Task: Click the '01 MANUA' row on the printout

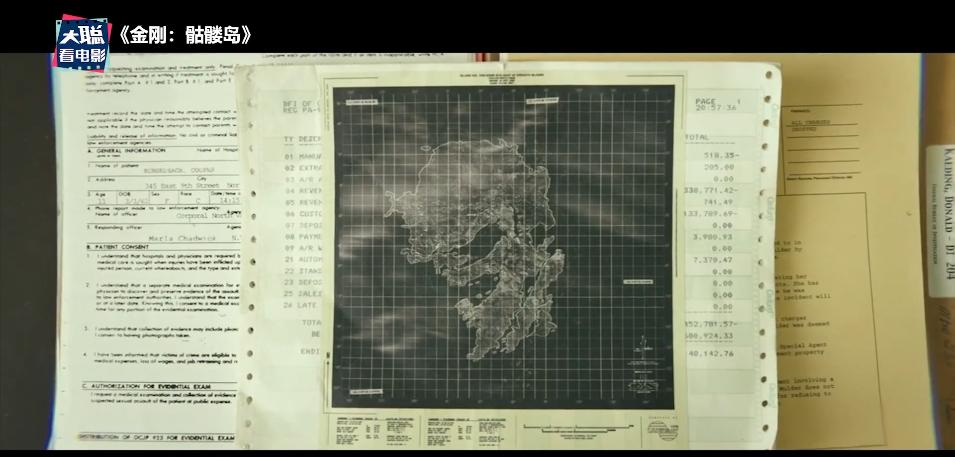Action: click(x=303, y=155)
